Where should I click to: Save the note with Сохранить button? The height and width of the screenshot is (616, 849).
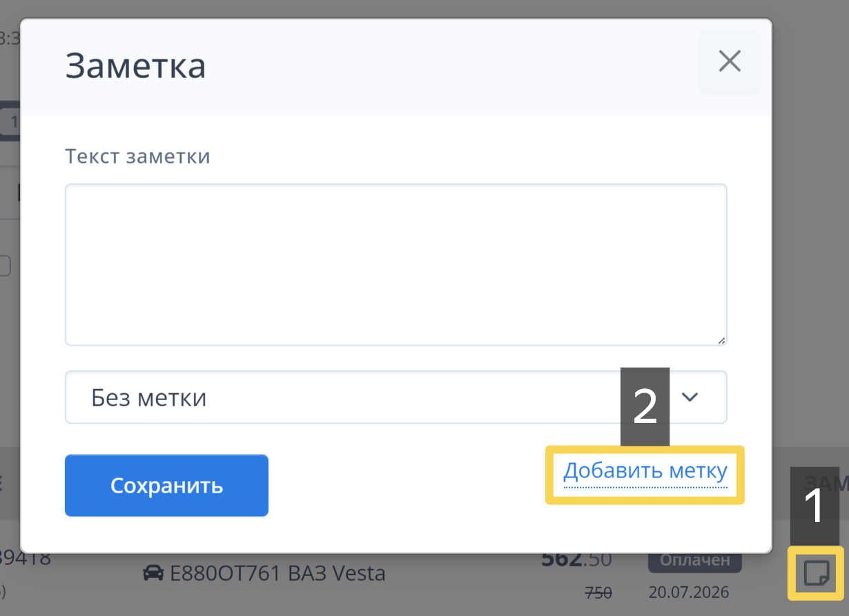166,485
